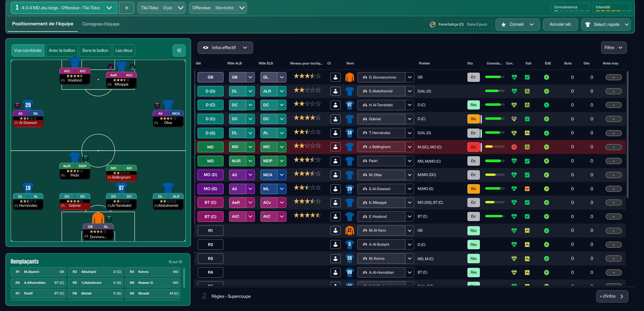
Task: Click the match fitness icon for S. Al-Dawsari
Action: 527,189
